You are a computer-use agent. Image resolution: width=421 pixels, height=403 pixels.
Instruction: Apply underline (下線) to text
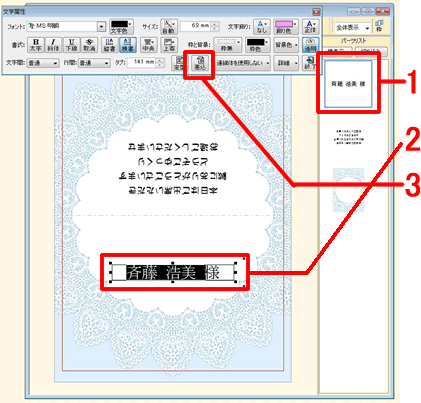(x=71, y=45)
